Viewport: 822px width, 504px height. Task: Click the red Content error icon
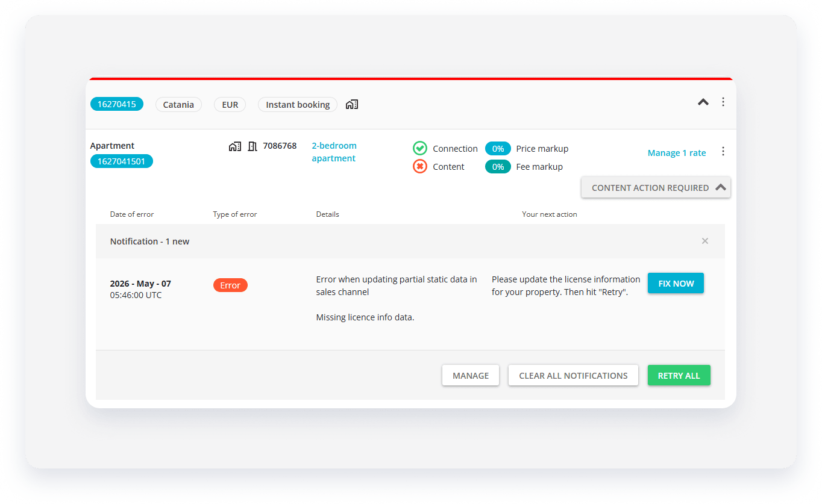pos(420,166)
